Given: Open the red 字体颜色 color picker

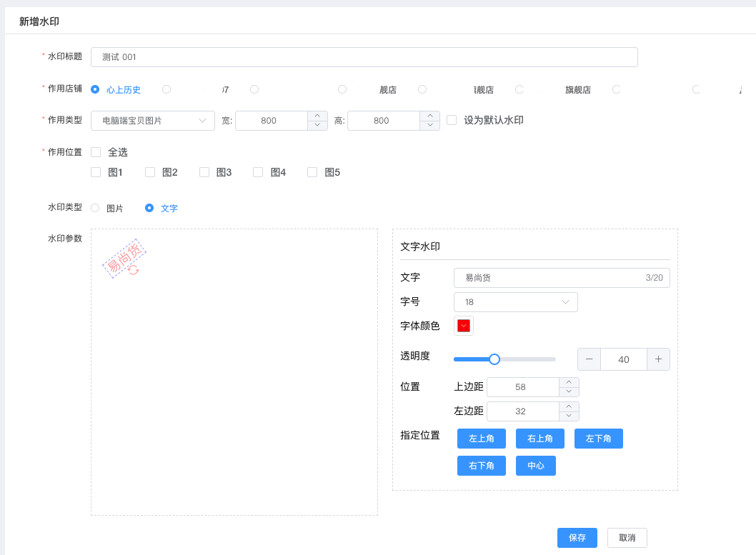Looking at the screenshot, I should (x=464, y=326).
